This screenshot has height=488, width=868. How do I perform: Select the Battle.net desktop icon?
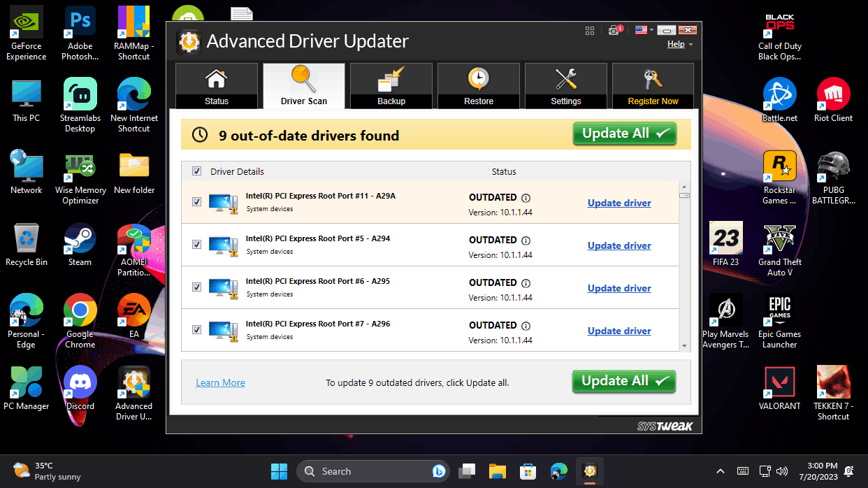(x=780, y=100)
